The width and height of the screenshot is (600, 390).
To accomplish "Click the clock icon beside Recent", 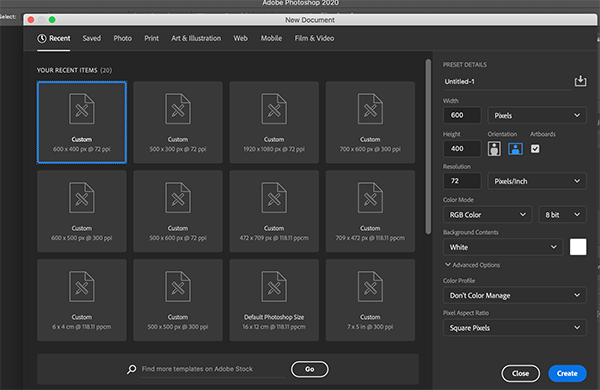I will [x=42, y=38].
